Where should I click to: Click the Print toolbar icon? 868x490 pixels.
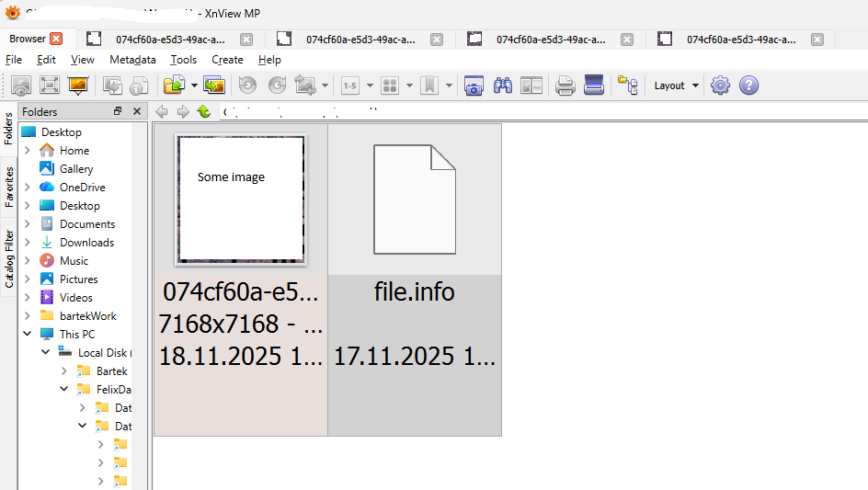click(x=565, y=85)
